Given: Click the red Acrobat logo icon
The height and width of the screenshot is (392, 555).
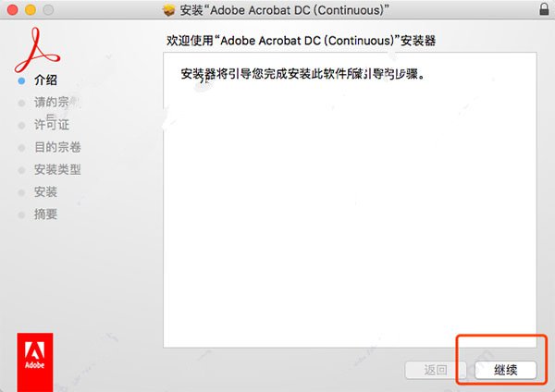Looking at the screenshot, I should click(37, 50).
